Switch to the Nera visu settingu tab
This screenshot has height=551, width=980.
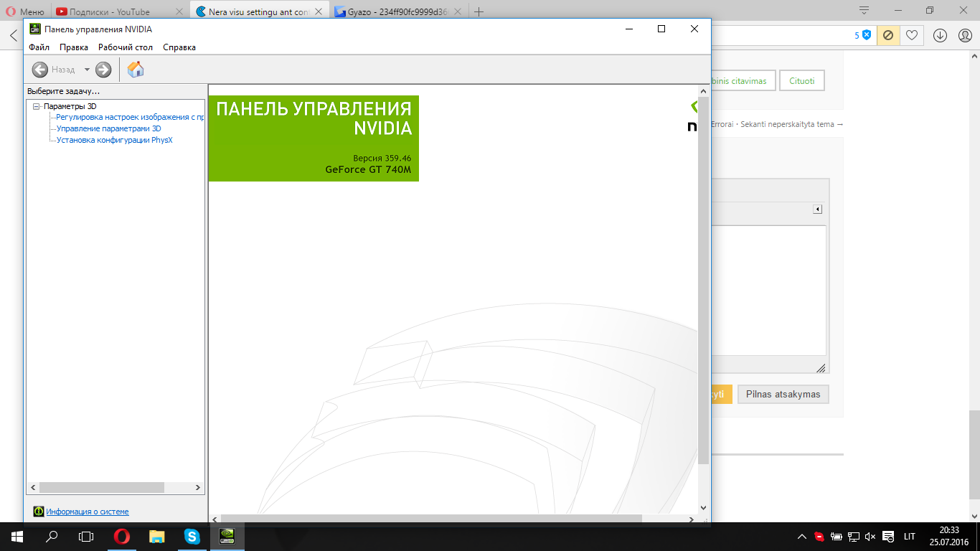click(253, 11)
